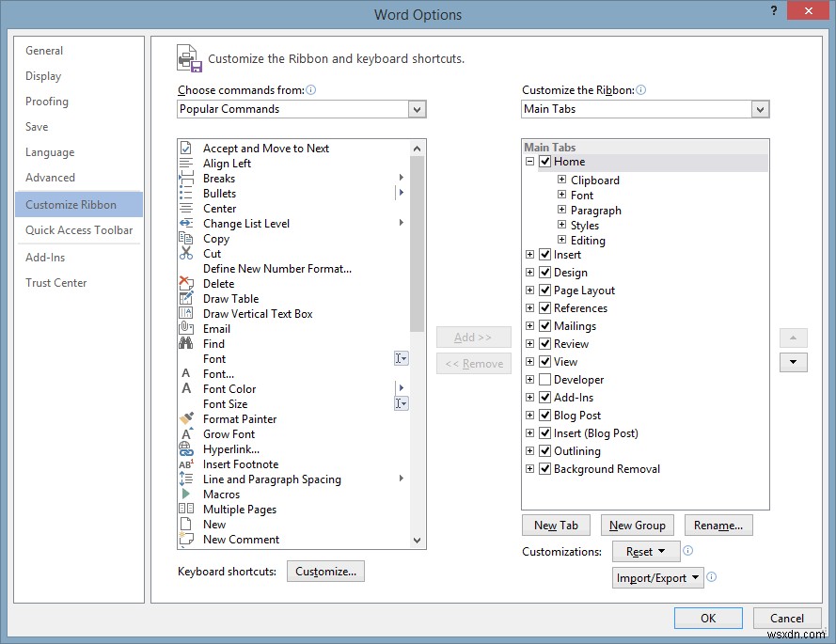Open the Customize the Ribbon dropdown
The image size is (836, 644).
761,109
